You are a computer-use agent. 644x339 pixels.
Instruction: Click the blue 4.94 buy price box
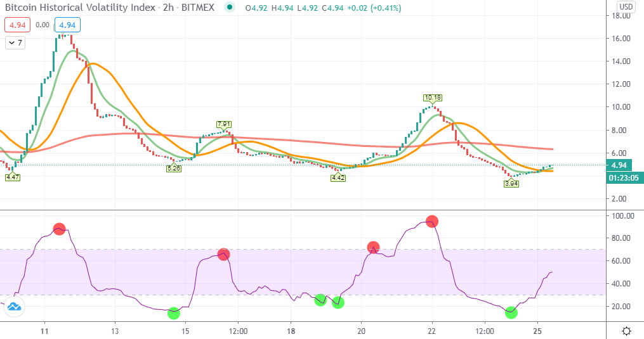coord(67,25)
